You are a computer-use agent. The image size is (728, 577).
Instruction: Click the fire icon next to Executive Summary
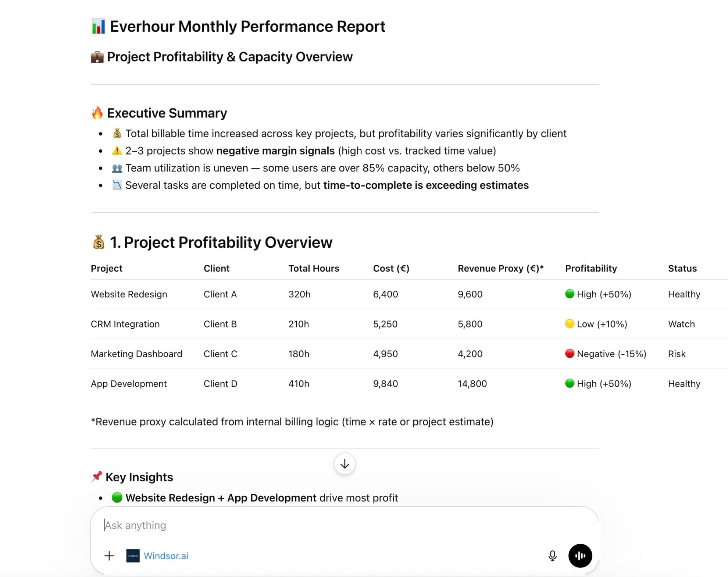click(x=97, y=113)
